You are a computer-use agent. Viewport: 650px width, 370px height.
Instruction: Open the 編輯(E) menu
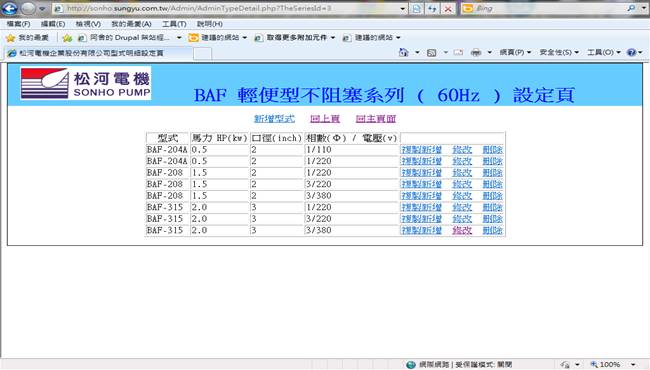53,24
